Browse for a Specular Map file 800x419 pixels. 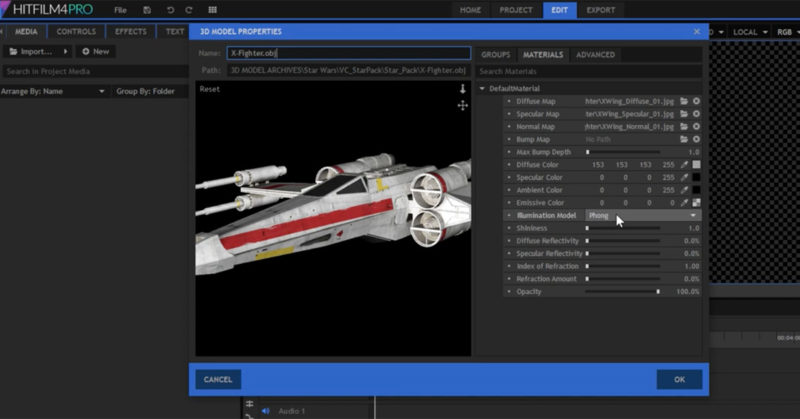pyautogui.click(x=684, y=114)
